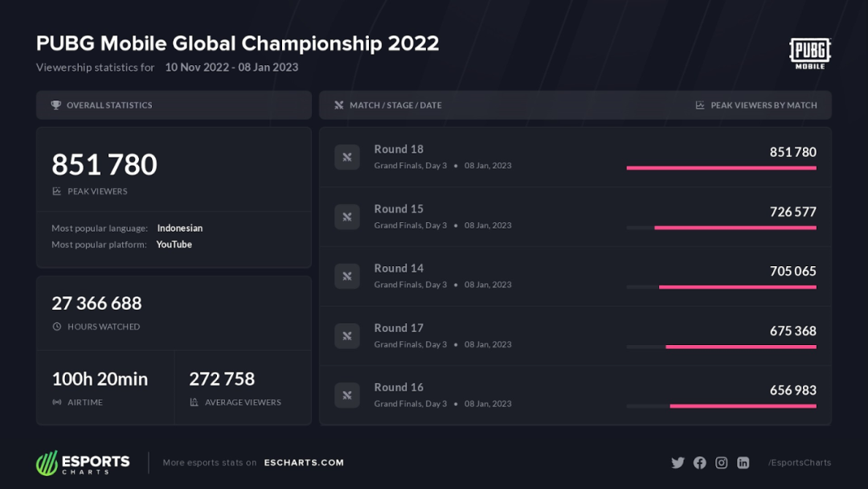The height and width of the screenshot is (489, 868).
Task: Select the Overall Statistics header
Action: [174, 105]
